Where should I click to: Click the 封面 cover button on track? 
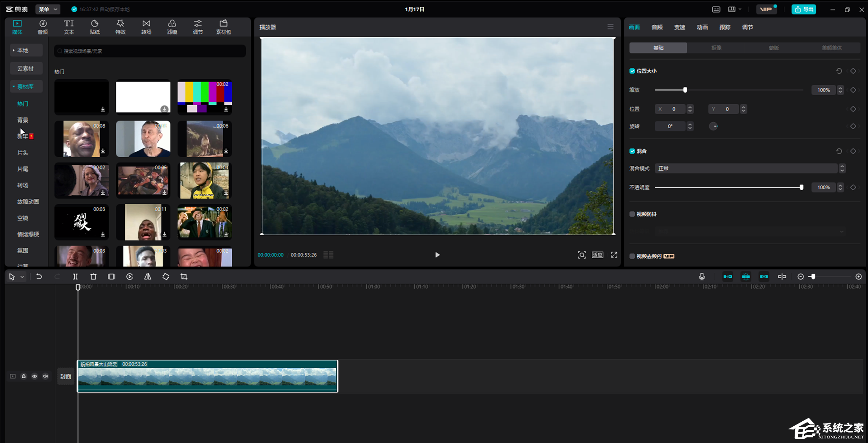coord(66,376)
